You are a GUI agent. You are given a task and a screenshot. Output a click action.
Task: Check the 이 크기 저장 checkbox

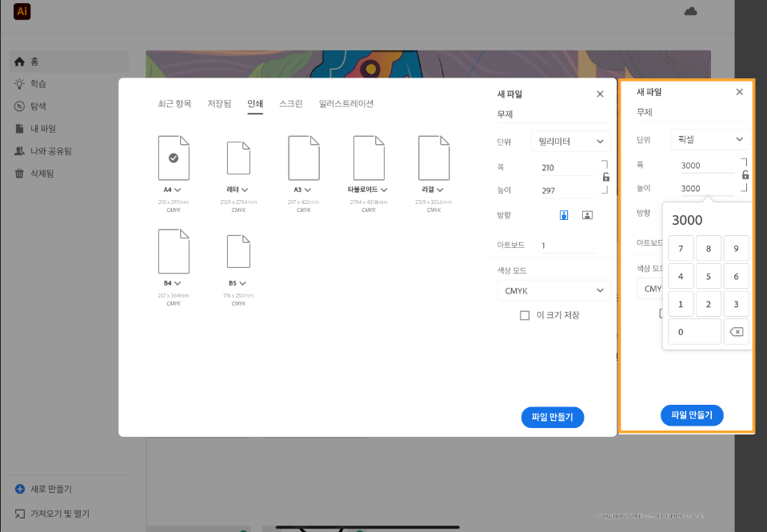(x=525, y=314)
